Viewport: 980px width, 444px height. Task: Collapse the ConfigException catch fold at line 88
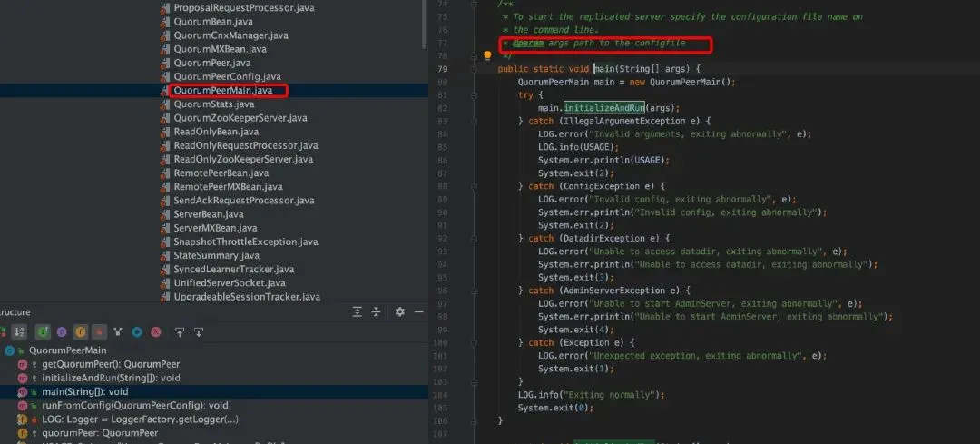(x=475, y=186)
